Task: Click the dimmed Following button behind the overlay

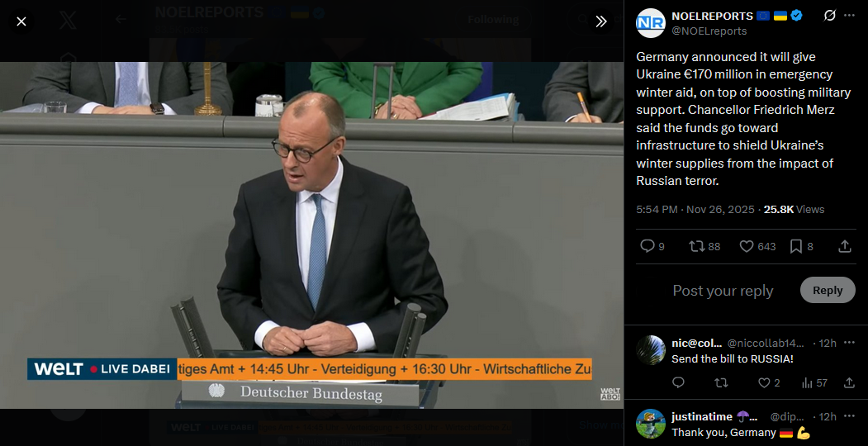Action: click(x=493, y=20)
